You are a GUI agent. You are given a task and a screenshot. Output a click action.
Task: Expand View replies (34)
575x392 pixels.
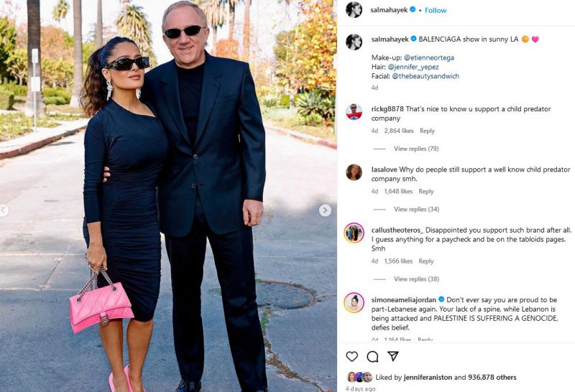coord(417,209)
